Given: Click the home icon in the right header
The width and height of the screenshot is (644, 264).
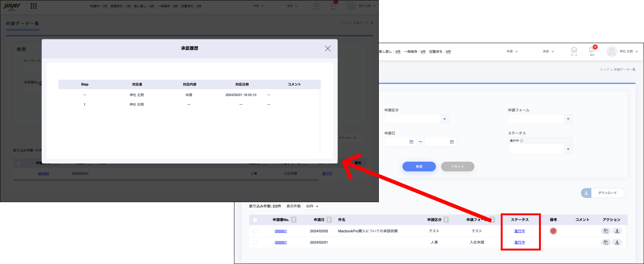Looking at the screenshot, I should coord(574,51).
